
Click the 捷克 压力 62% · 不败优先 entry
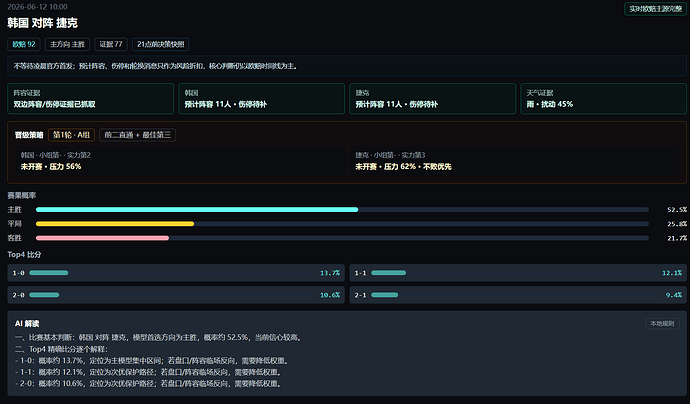point(514,161)
